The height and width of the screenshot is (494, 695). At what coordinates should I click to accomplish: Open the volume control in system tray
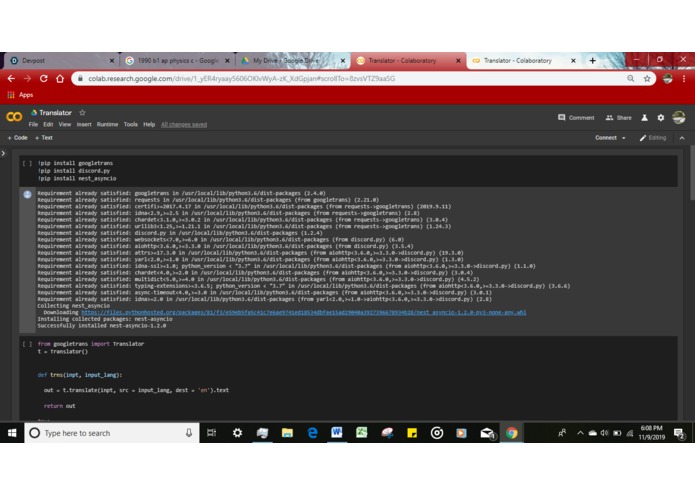(605, 433)
